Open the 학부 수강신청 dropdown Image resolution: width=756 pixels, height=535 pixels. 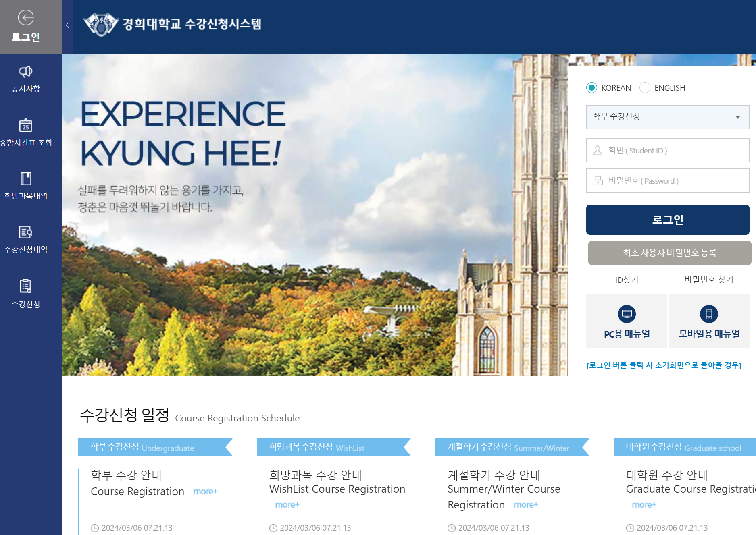(x=668, y=117)
